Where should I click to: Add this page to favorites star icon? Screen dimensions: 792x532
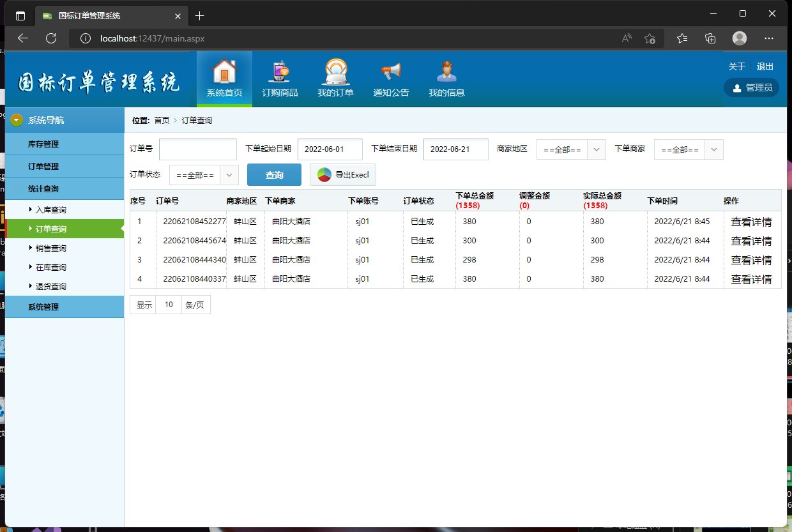coord(650,38)
